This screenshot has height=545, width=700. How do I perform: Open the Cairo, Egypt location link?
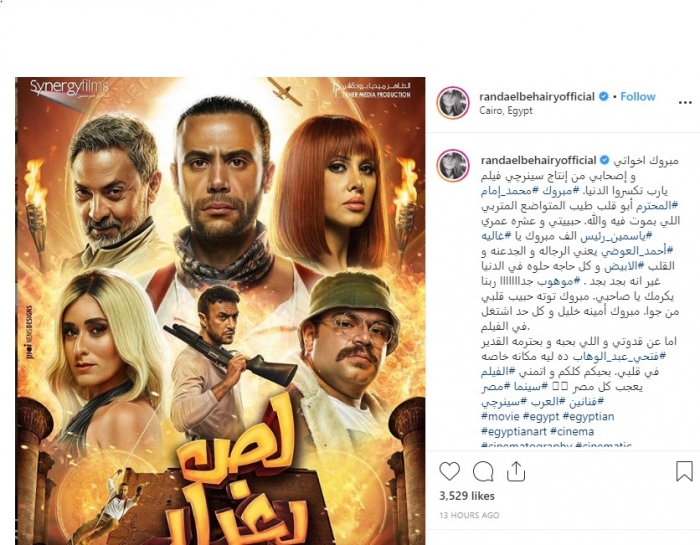pyautogui.click(x=506, y=110)
